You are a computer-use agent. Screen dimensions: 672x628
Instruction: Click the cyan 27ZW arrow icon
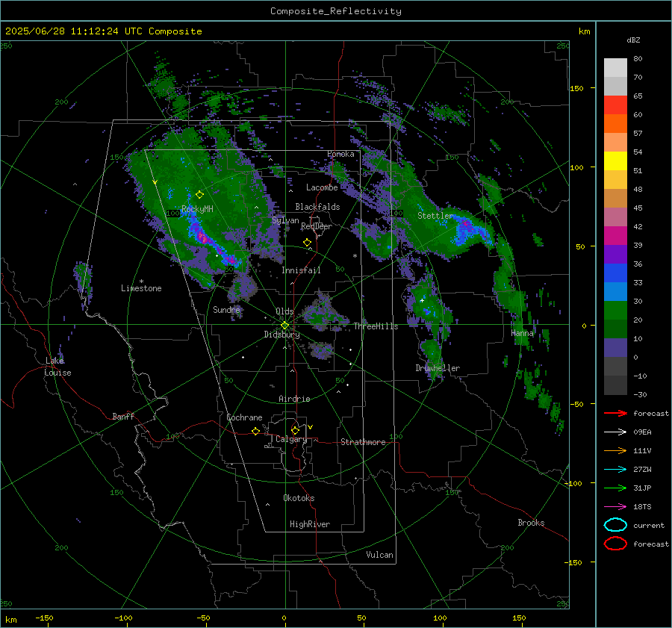coord(615,470)
